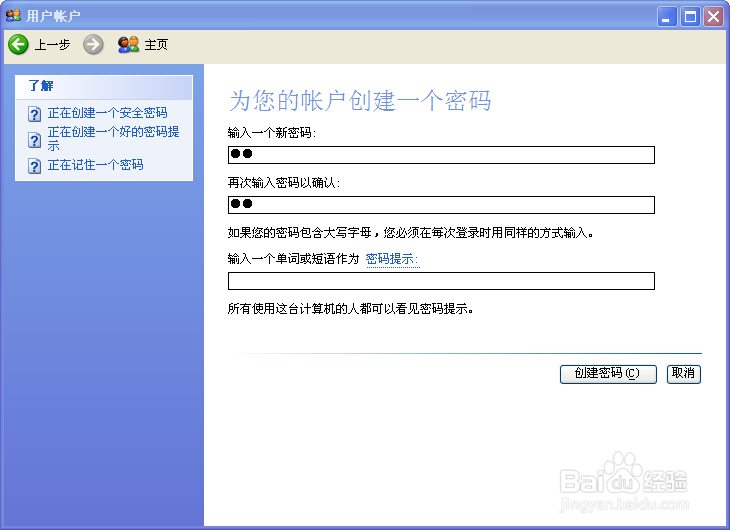This screenshot has height=530, width=730.
Task: Go back via 上一步 label
Action: pos(52,45)
